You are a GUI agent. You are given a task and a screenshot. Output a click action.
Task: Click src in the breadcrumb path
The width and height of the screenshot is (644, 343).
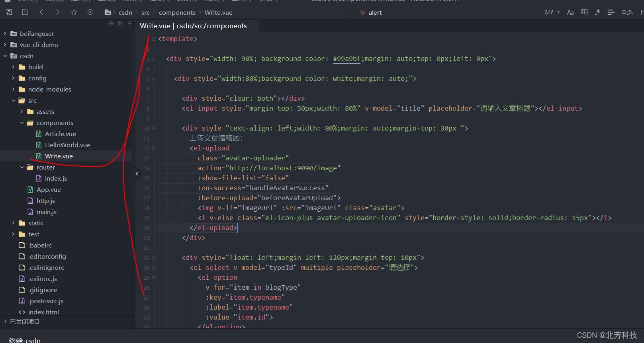[145, 12]
